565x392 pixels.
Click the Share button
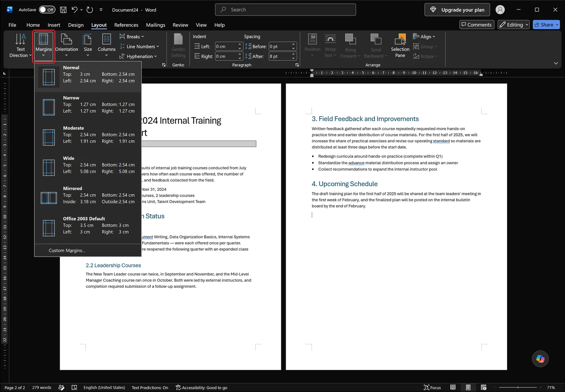click(x=546, y=25)
